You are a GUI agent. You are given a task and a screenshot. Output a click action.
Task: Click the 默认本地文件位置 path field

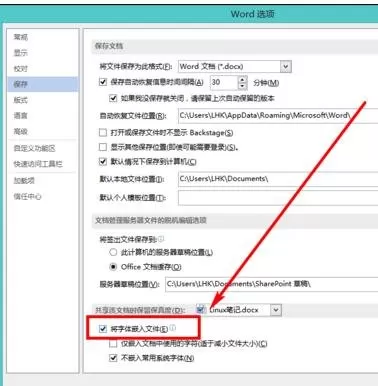pyautogui.click(x=278, y=179)
